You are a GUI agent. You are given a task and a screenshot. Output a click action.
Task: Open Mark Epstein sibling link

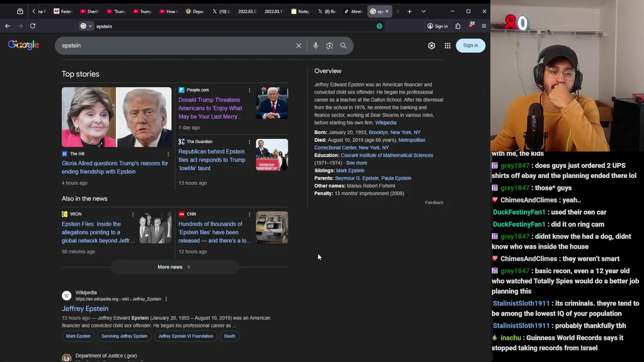[350, 170]
